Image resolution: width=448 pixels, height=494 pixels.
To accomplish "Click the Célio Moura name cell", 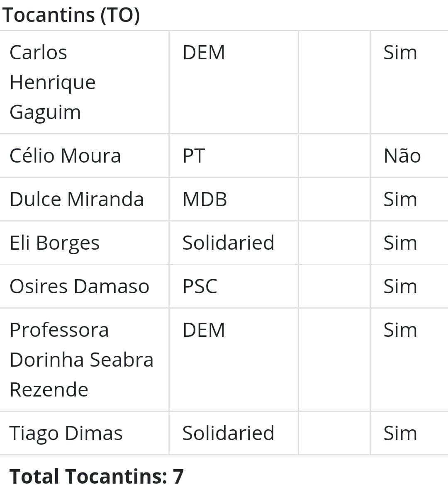I will pyautogui.click(x=65, y=156).
